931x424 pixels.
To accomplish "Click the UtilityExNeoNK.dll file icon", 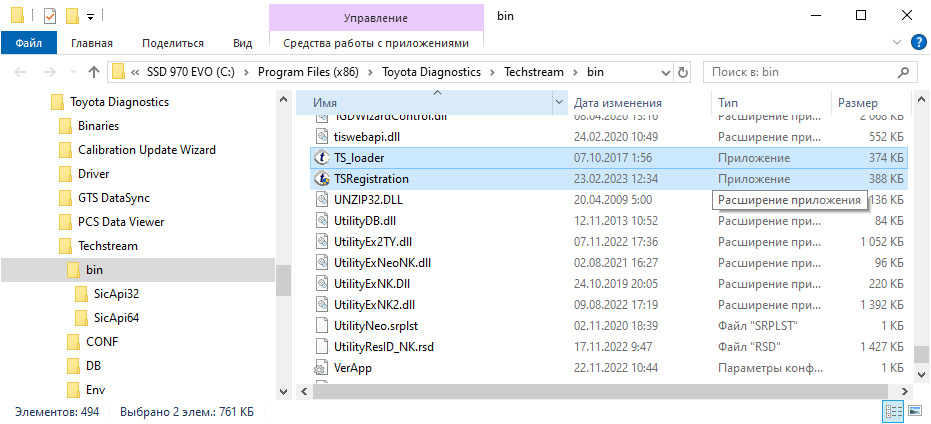I will [321, 262].
